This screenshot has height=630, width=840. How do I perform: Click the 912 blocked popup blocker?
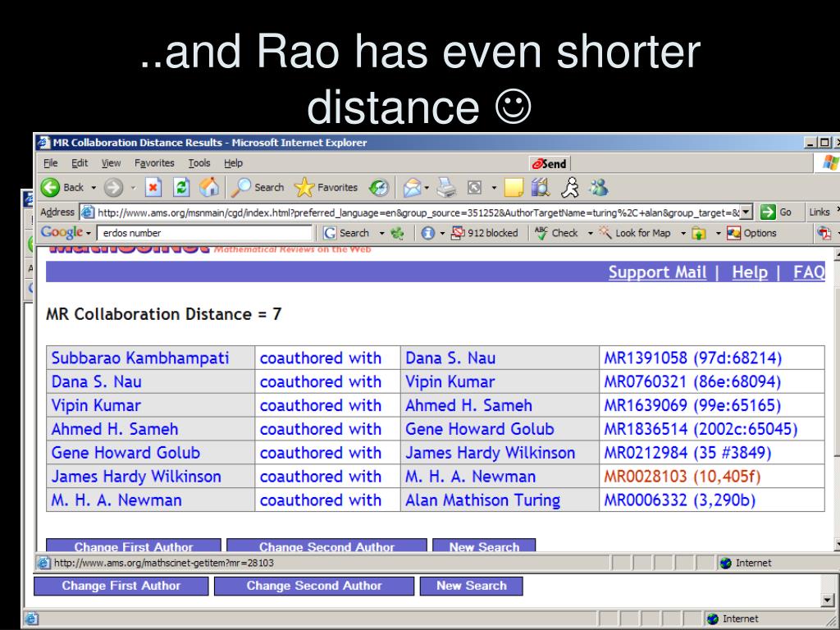485,233
